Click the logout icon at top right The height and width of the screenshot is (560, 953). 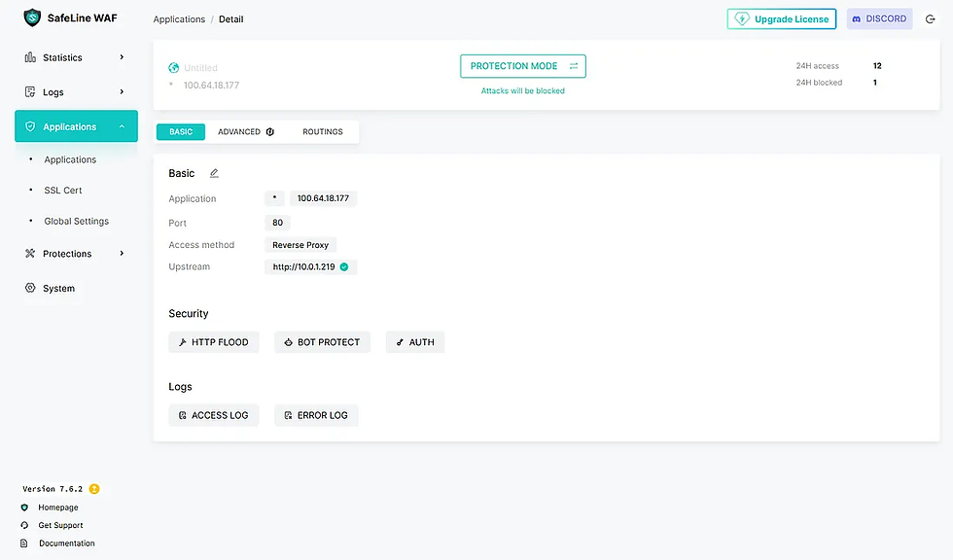click(931, 18)
